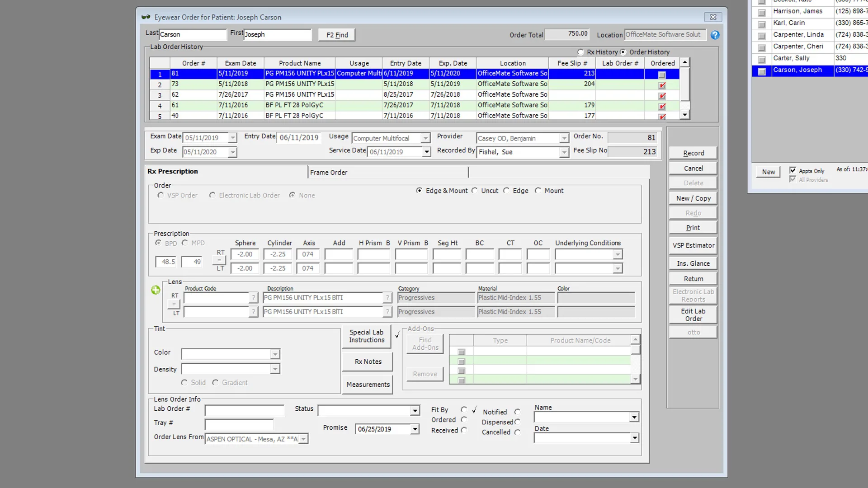Viewport: 868px width, 488px height.
Task: Toggle the Appts Only checkbox
Action: 793,170
